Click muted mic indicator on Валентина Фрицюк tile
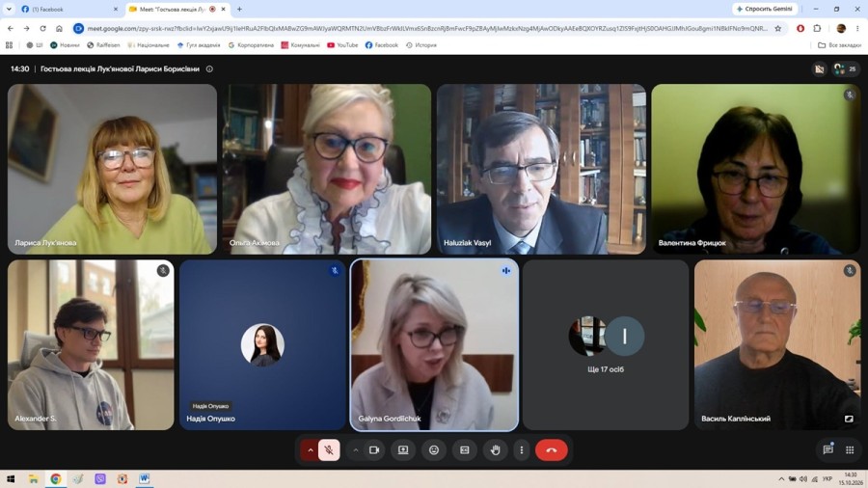Image resolution: width=868 pixels, height=488 pixels. coord(850,95)
